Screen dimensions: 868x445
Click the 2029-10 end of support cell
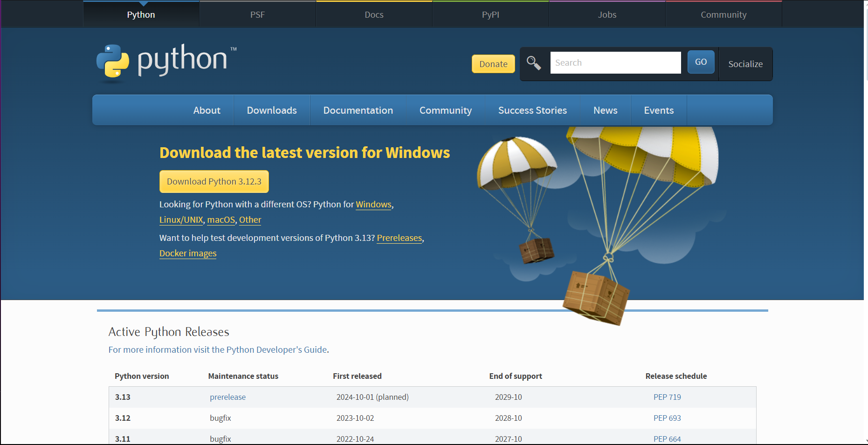pyautogui.click(x=508, y=397)
